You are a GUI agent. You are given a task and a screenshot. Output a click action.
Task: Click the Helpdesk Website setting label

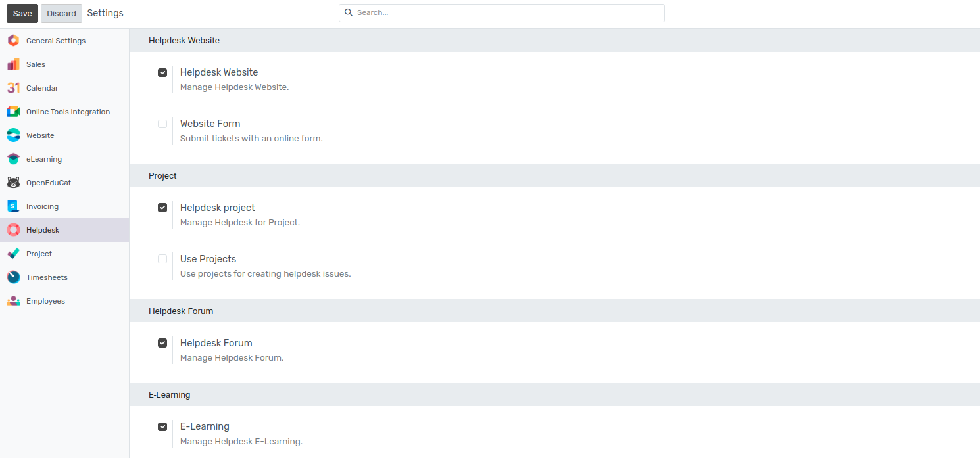[x=219, y=72]
